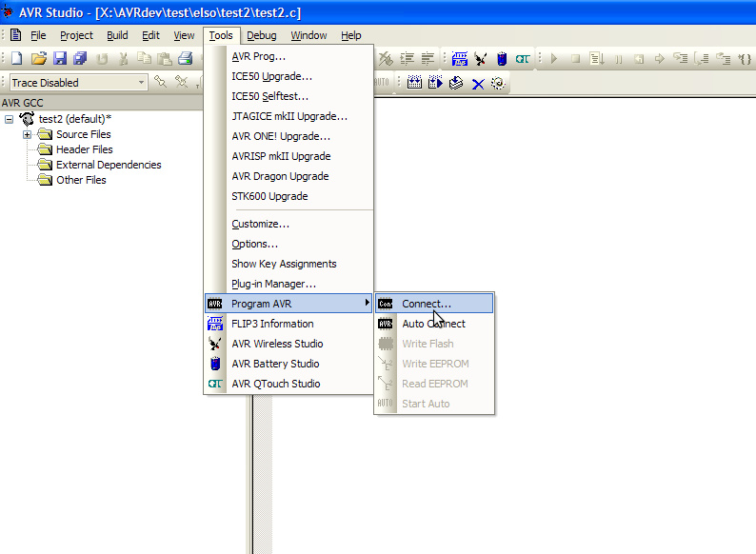Click the AVR Battery Studio toolbar icon
This screenshot has height=554, width=756.
(502, 59)
